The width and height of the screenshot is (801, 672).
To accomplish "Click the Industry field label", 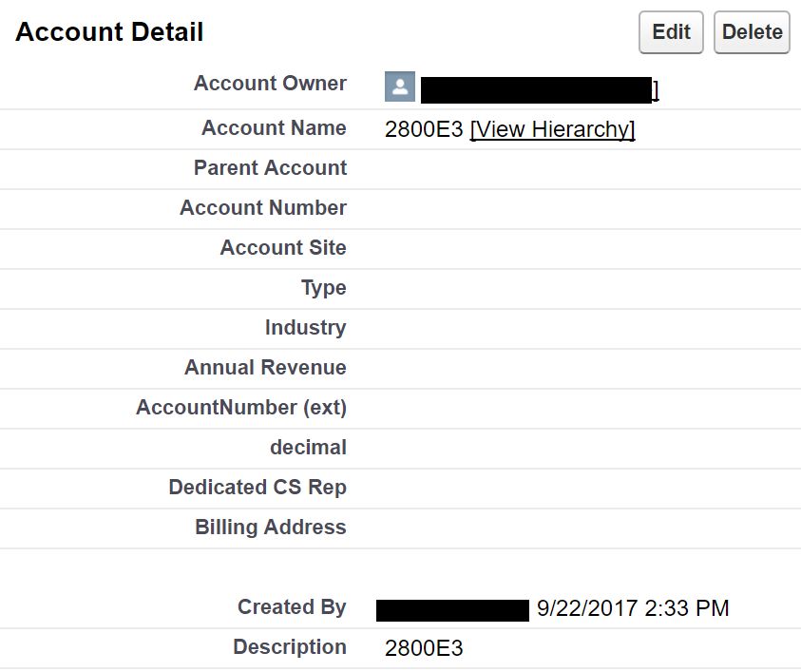I will [x=306, y=328].
